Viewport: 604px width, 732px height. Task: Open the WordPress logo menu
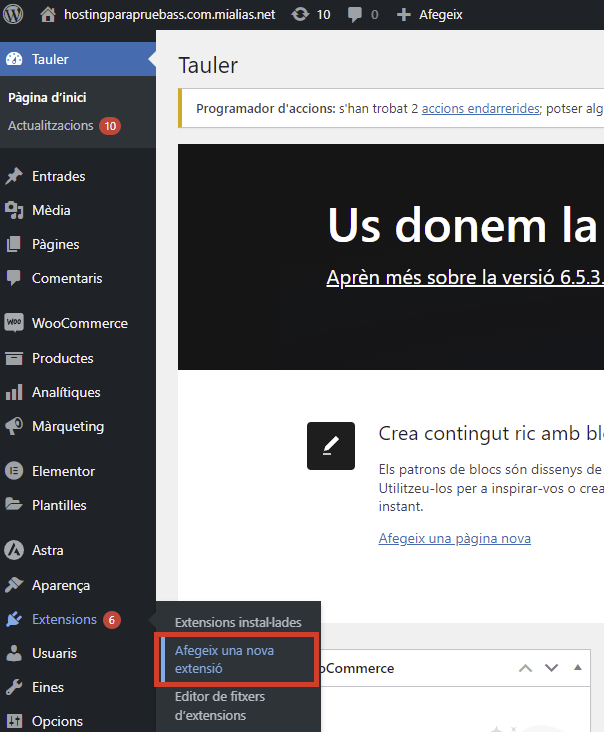tap(13, 14)
